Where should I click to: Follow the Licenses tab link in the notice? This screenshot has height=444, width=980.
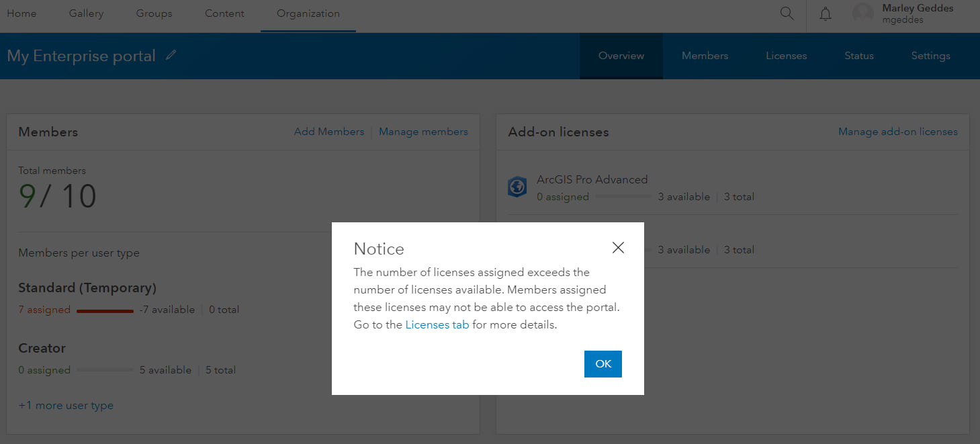point(437,324)
